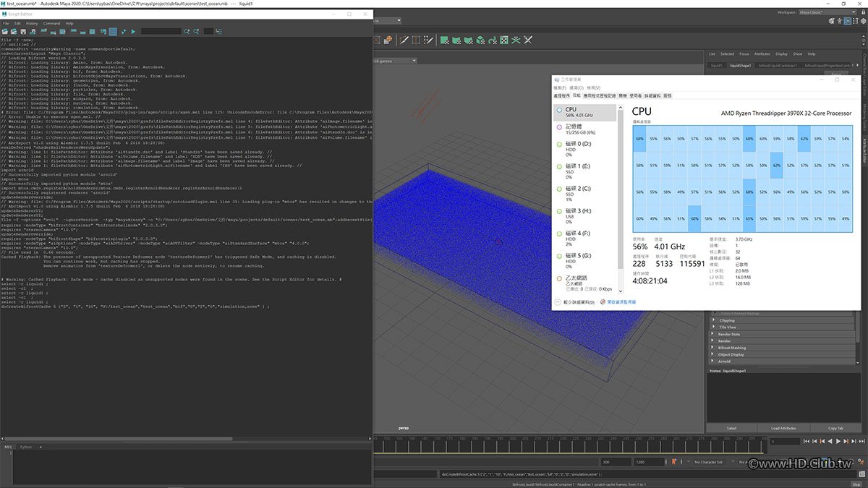This screenshot has width=868, height=488.
Task: Switch to the Python tab
Action: [x=26, y=448]
